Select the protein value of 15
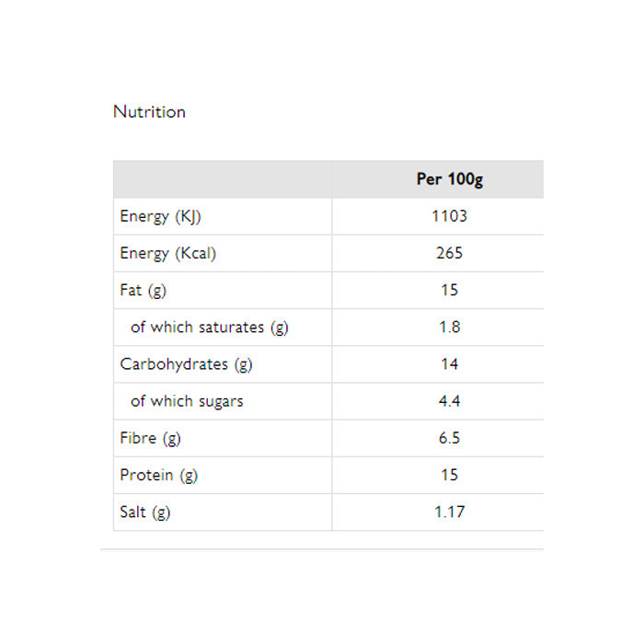The height and width of the screenshot is (644, 644). (x=449, y=475)
